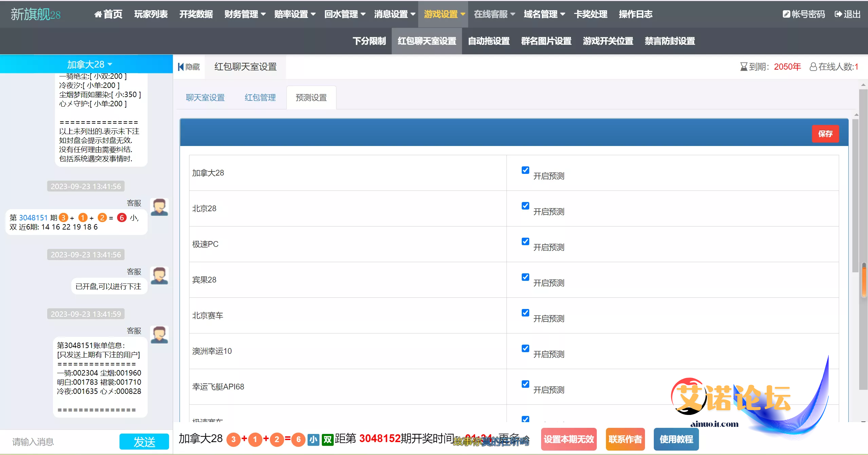Open the 红包管理 tab
Image resolution: width=868 pixels, height=455 pixels.
point(260,98)
